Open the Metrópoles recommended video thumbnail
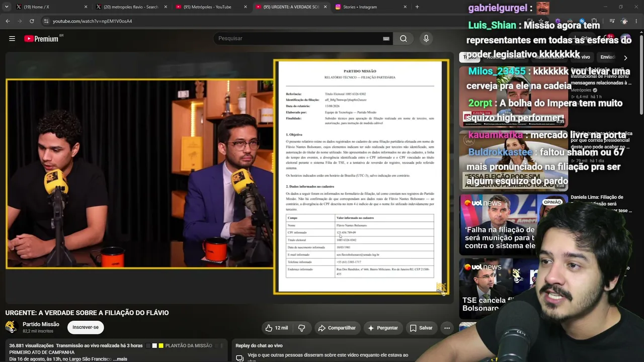Screen dimensions: 644x362 click(x=513, y=97)
